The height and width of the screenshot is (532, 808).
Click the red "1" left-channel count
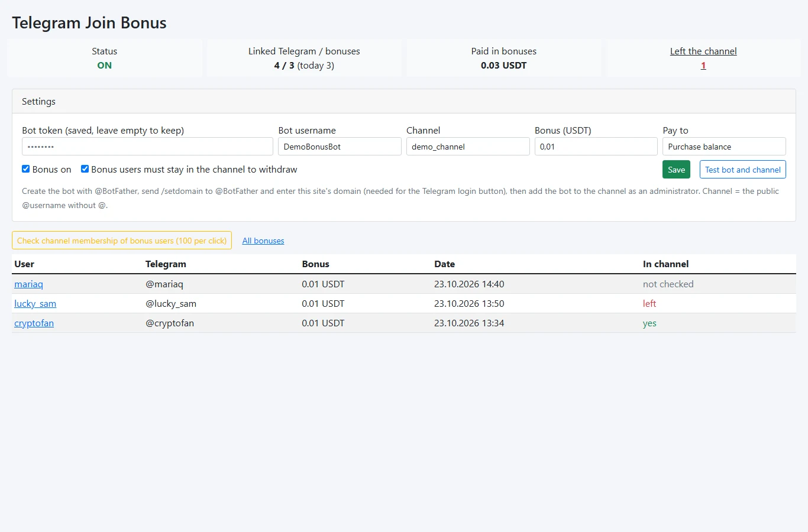pos(703,66)
